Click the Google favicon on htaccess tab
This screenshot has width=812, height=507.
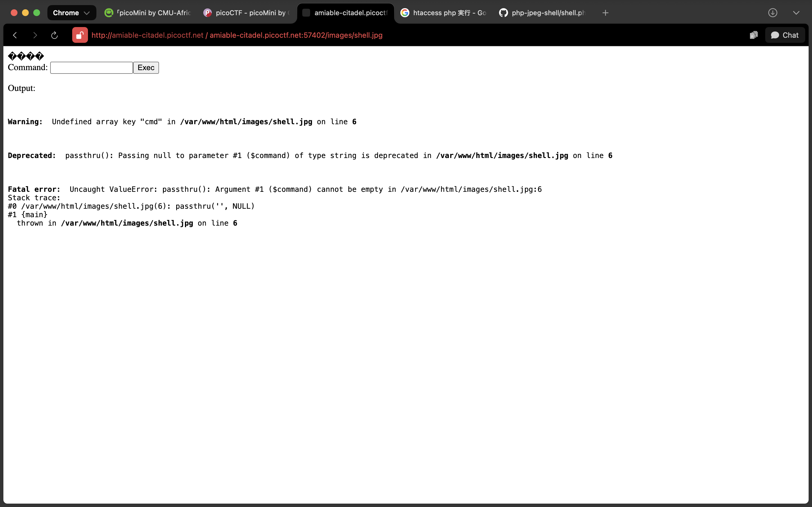(405, 13)
